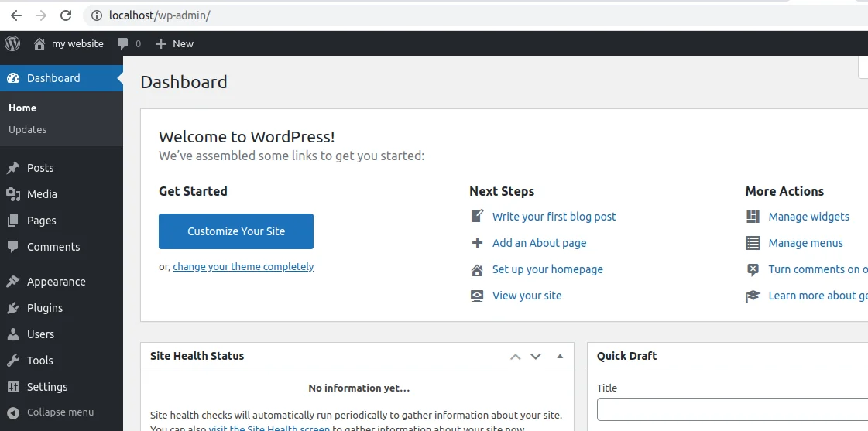The image size is (868, 431).
Task: Click the Customize Your Site button
Action: point(236,231)
